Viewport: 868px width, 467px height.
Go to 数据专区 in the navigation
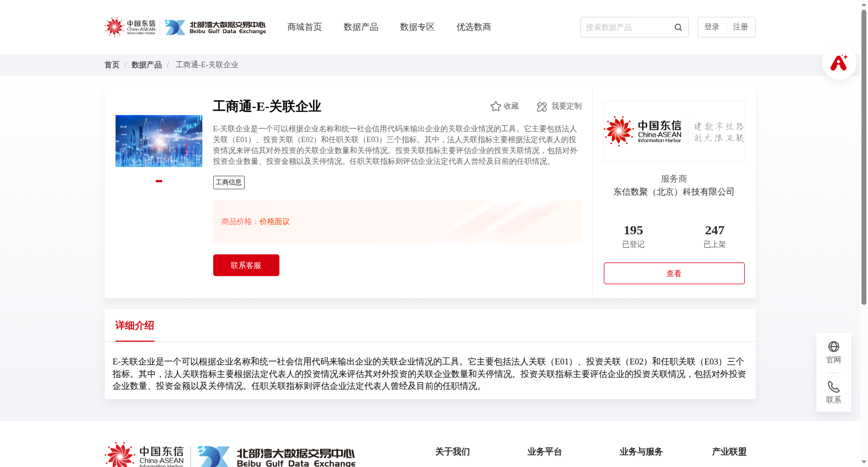(417, 27)
